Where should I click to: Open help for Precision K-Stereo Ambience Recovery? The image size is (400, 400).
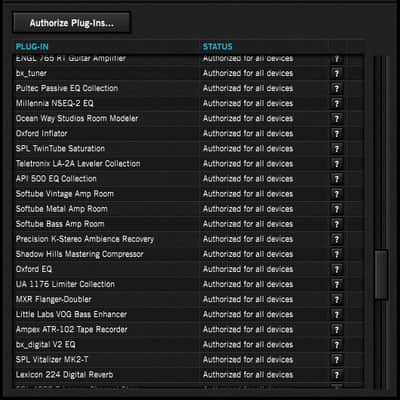pos(337,239)
